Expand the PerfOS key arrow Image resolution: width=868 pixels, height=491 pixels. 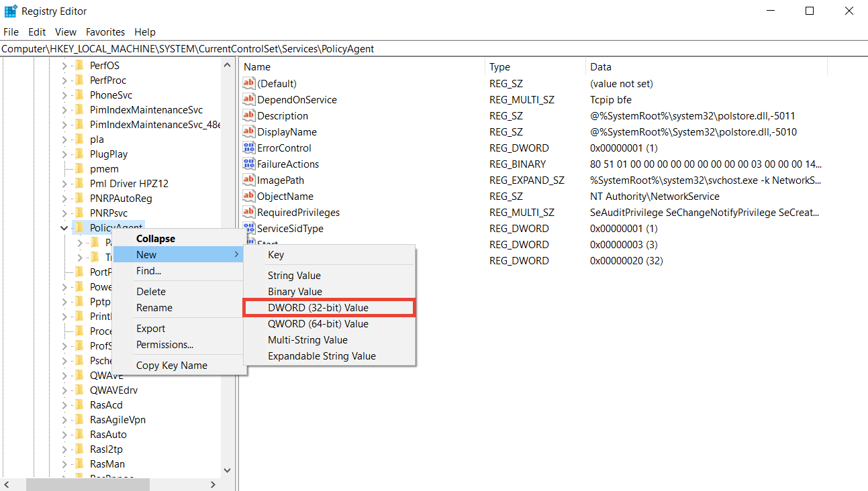click(64, 66)
